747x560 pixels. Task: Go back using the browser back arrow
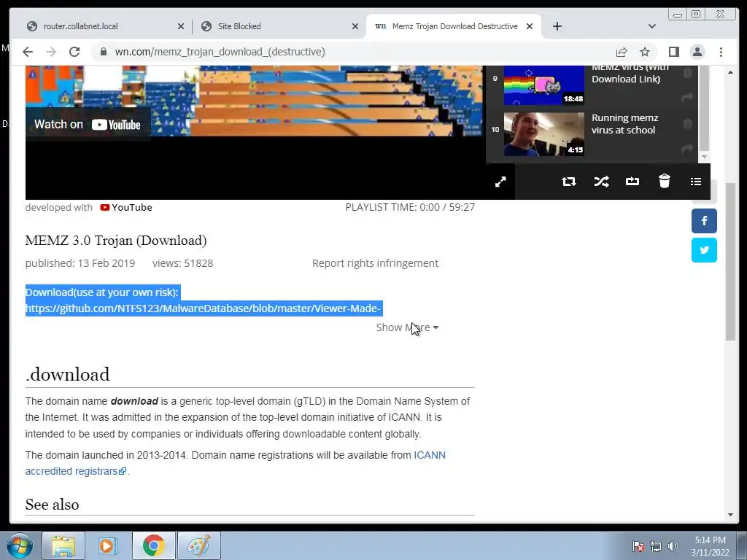(28, 52)
